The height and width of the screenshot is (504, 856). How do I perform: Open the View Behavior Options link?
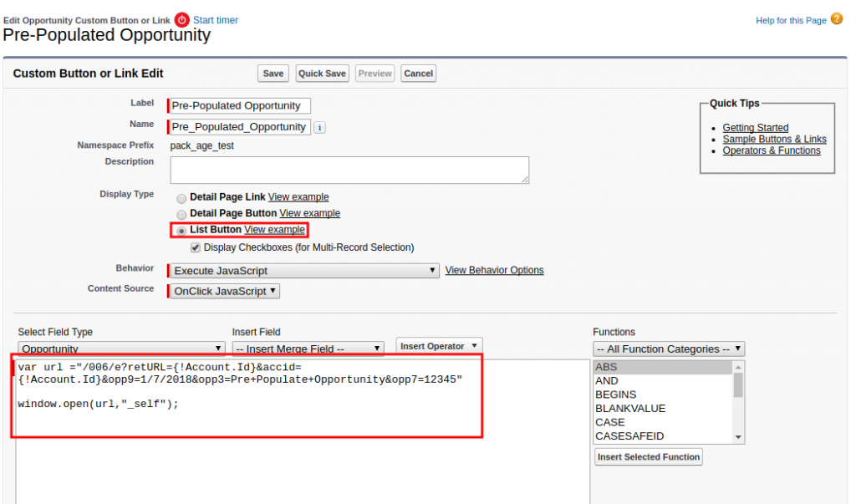click(495, 270)
